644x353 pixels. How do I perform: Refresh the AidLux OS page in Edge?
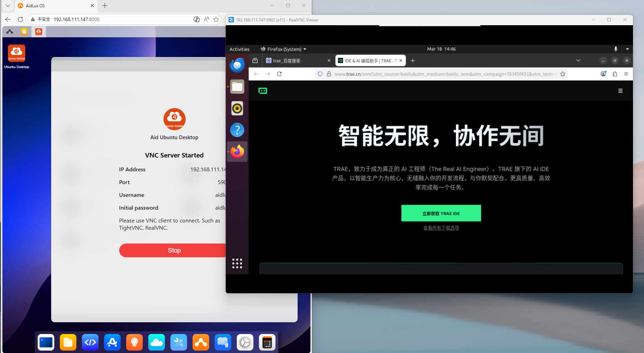20,19
